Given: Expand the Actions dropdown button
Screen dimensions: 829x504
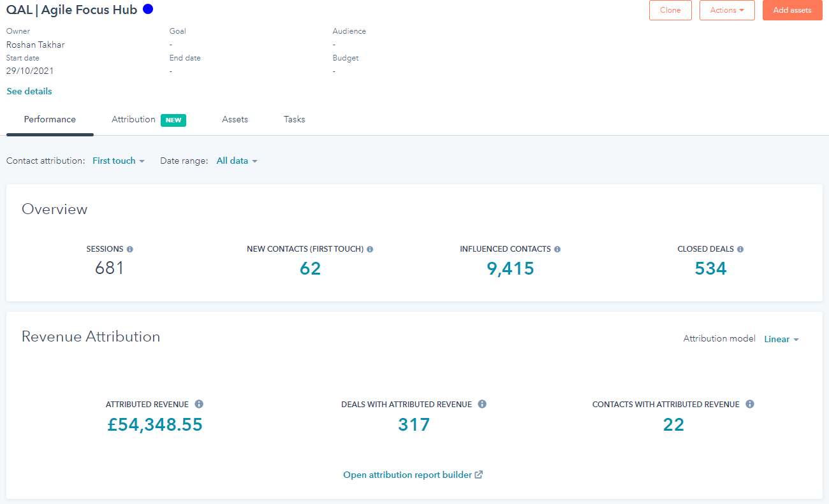Looking at the screenshot, I should click(x=727, y=10).
